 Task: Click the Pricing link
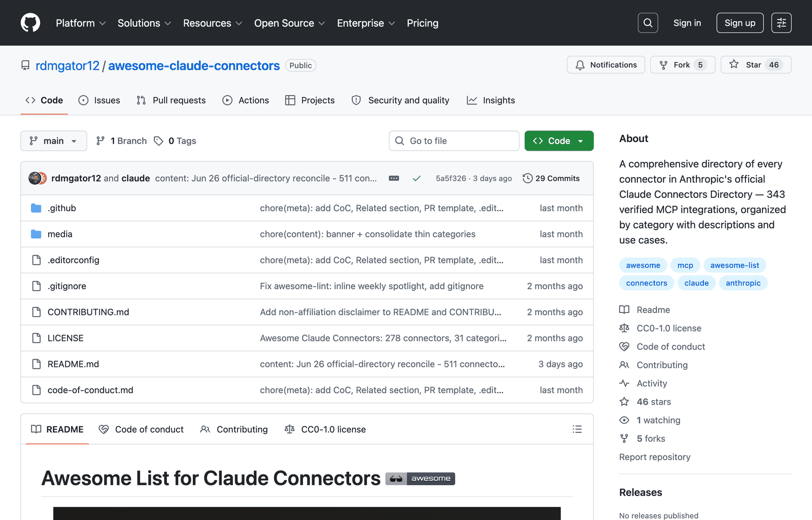(x=422, y=23)
